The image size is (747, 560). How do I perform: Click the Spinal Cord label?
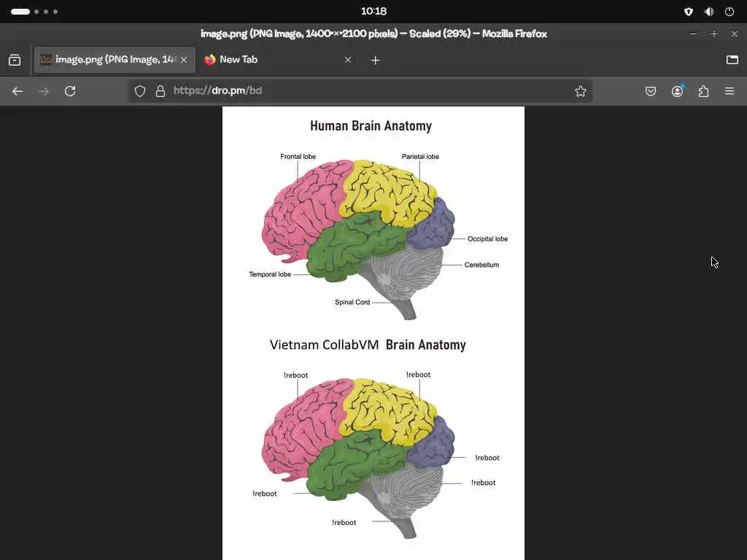click(352, 303)
